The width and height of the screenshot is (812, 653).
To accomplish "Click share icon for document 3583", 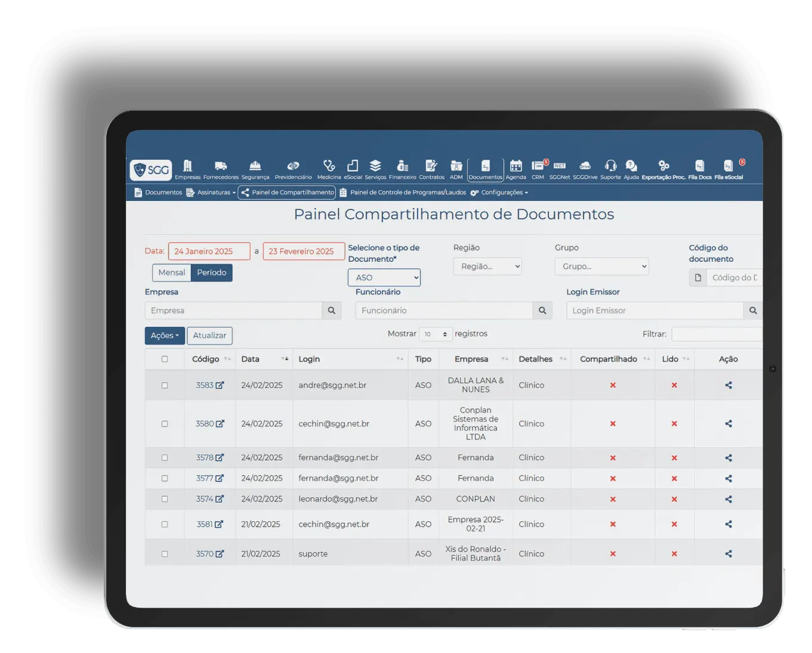I will pos(728,385).
